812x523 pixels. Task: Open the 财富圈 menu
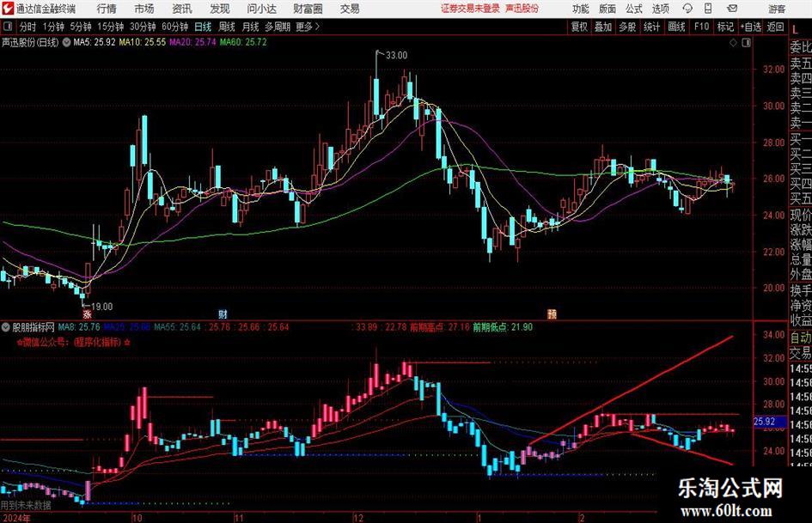click(308, 9)
